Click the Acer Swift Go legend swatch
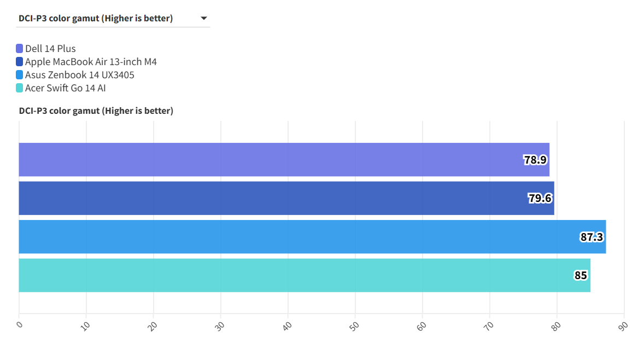Screen dimensions: 644x342 [20, 88]
